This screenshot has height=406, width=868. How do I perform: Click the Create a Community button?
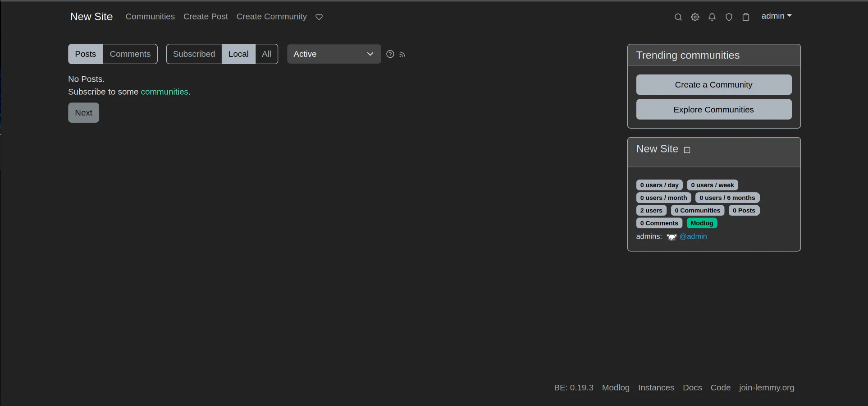713,85
